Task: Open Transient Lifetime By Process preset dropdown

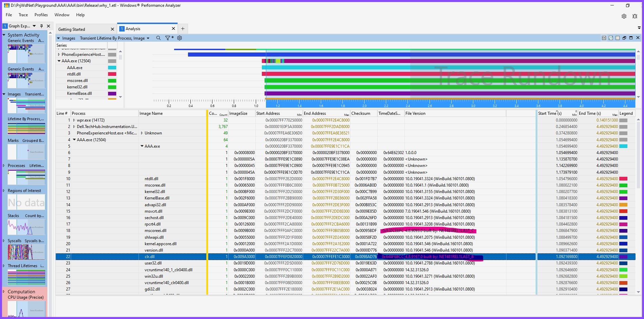Action: 115,38
